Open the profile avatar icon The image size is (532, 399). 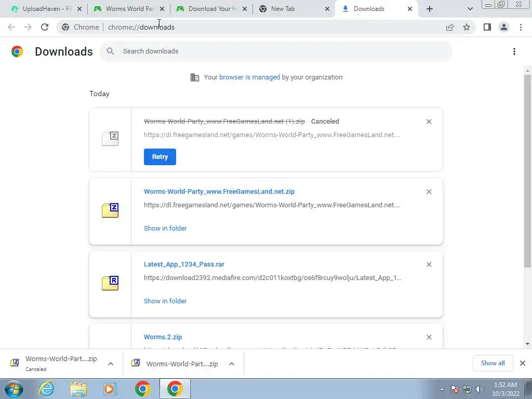(504, 27)
